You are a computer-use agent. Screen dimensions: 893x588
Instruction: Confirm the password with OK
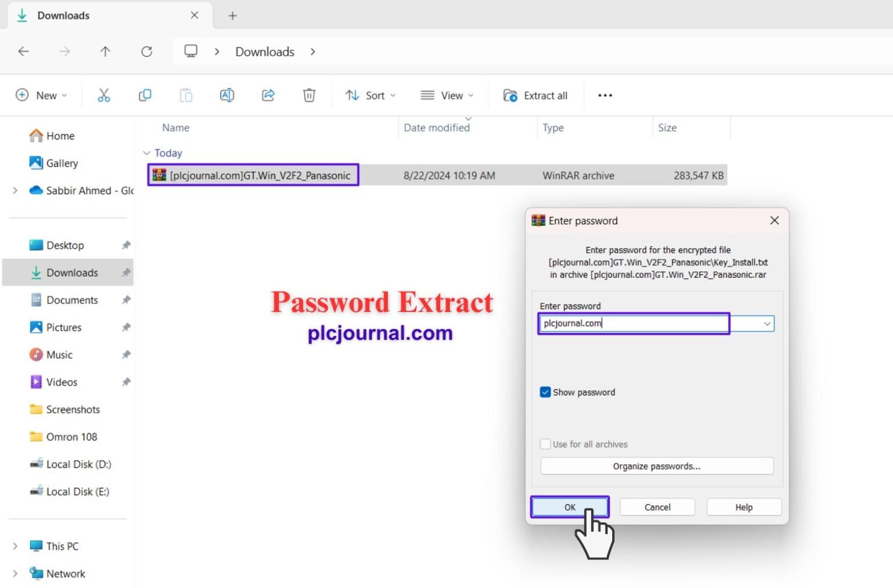tap(570, 507)
